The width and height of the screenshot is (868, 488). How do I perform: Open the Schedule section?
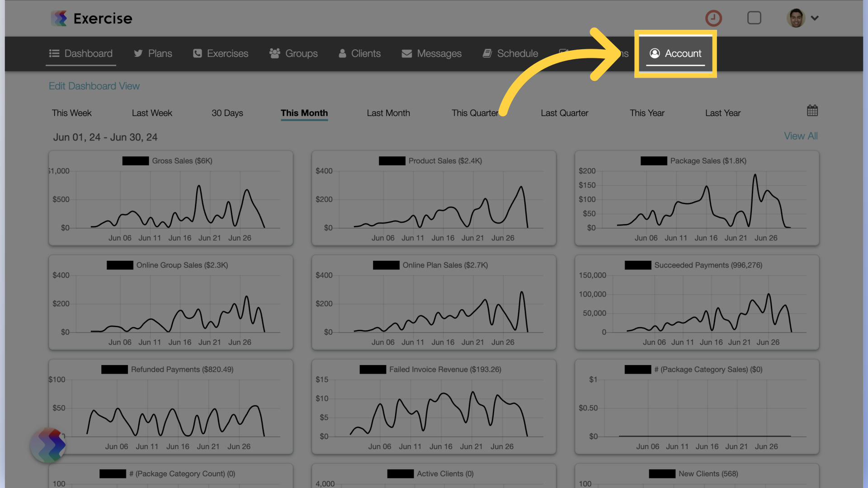[x=510, y=53]
